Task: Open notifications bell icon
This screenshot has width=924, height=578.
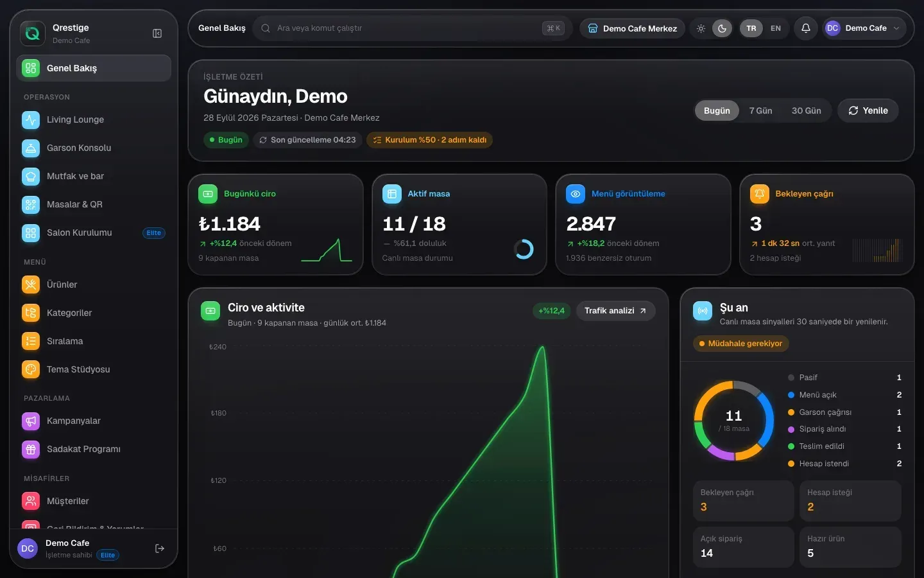Action: point(806,28)
